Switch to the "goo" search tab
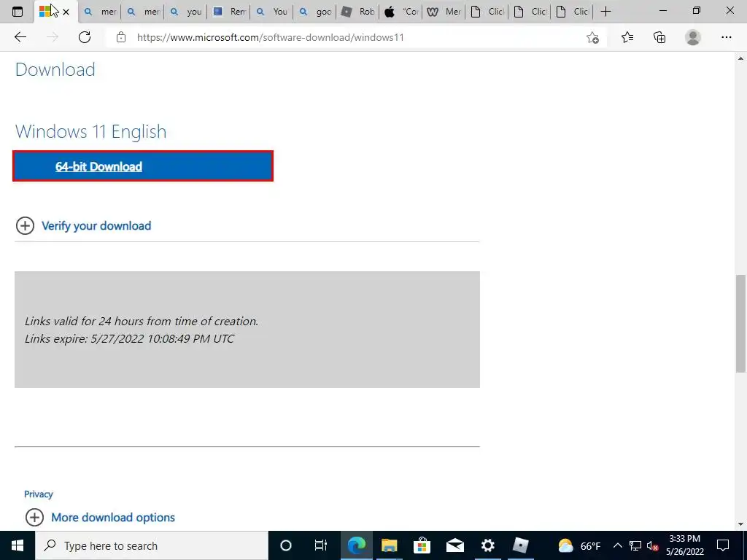Image resolution: width=747 pixels, height=560 pixels. [x=315, y=12]
